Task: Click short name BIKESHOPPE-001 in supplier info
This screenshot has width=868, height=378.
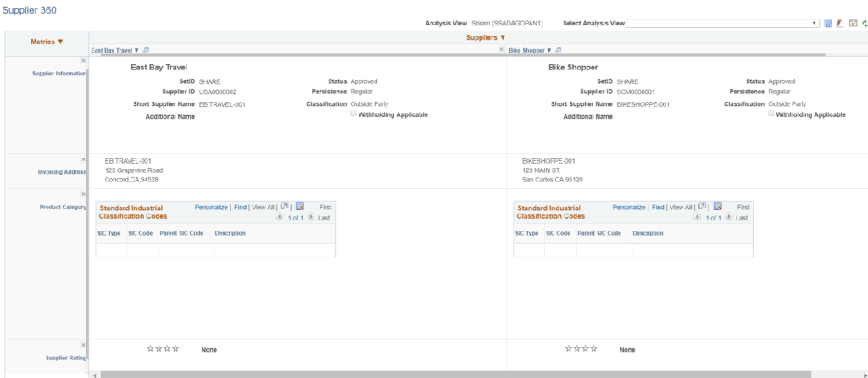Action: 643,103
